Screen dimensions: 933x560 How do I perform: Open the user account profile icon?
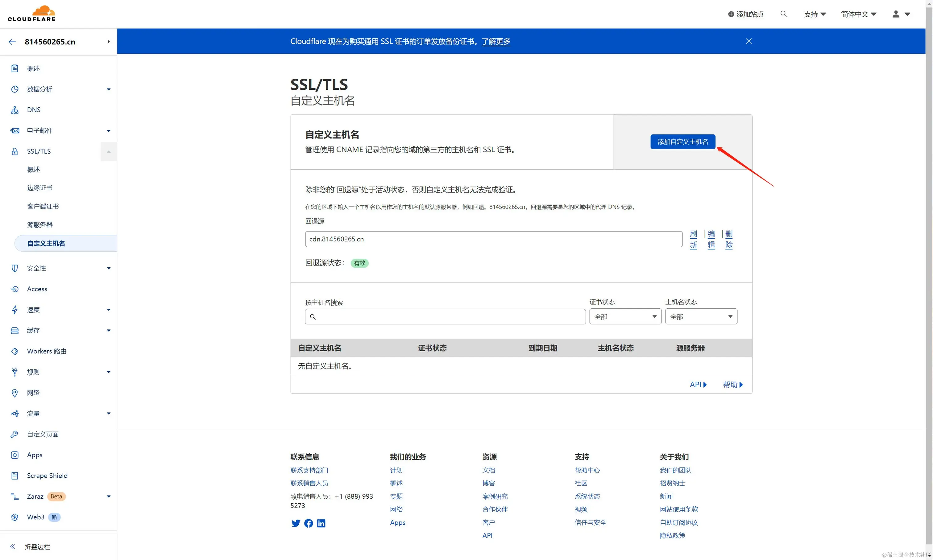click(x=896, y=14)
